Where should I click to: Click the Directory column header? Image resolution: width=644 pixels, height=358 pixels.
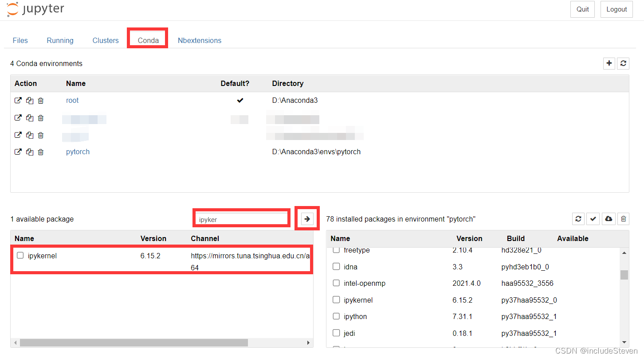pyautogui.click(x=288, y=83)
